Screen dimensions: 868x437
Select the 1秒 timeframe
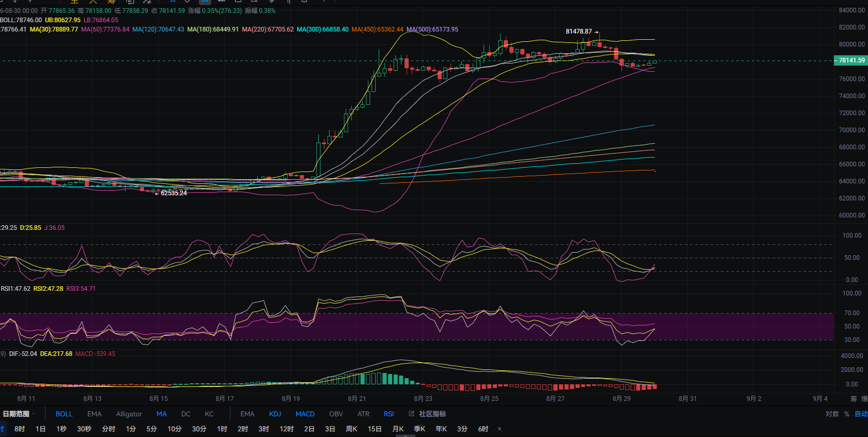click(x=61, y=429)
